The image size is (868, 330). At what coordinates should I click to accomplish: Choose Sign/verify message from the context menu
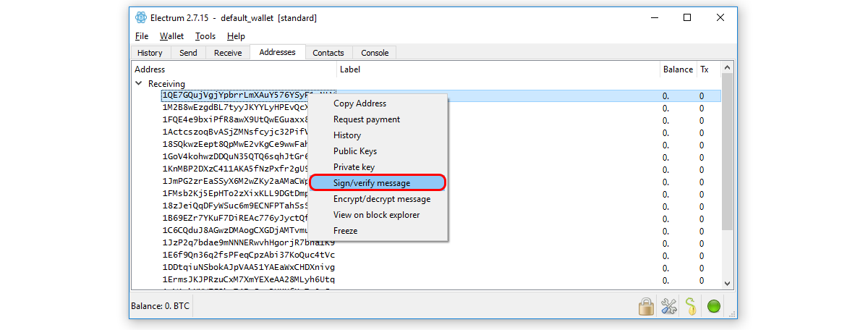378,183
